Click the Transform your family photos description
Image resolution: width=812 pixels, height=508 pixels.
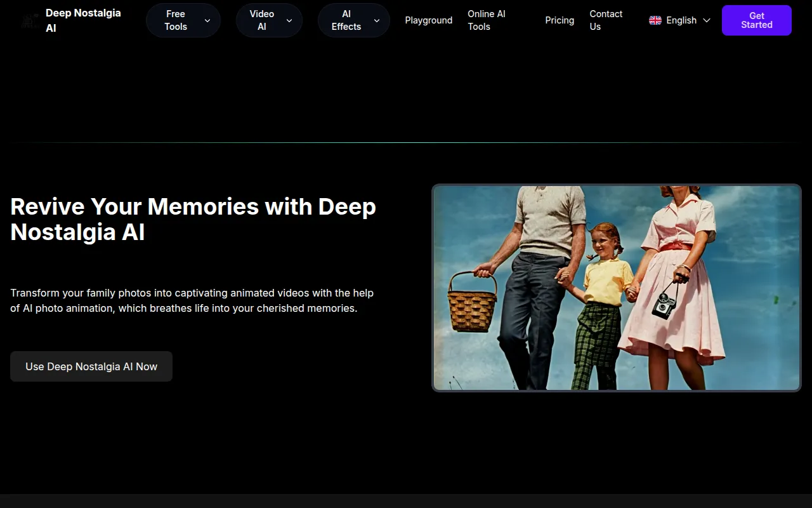pos(192,300)
